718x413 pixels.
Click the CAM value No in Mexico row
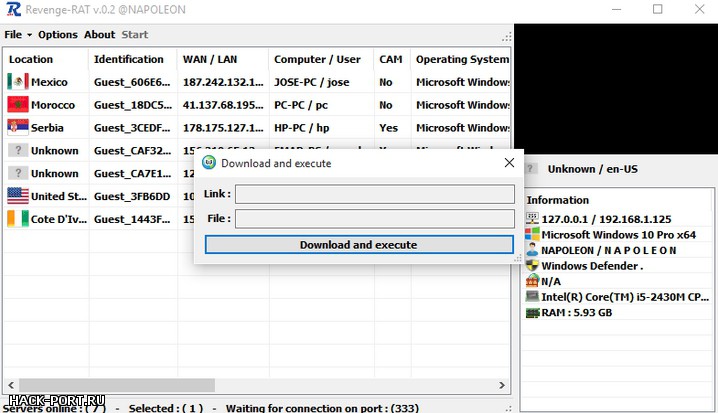(386, 82)
